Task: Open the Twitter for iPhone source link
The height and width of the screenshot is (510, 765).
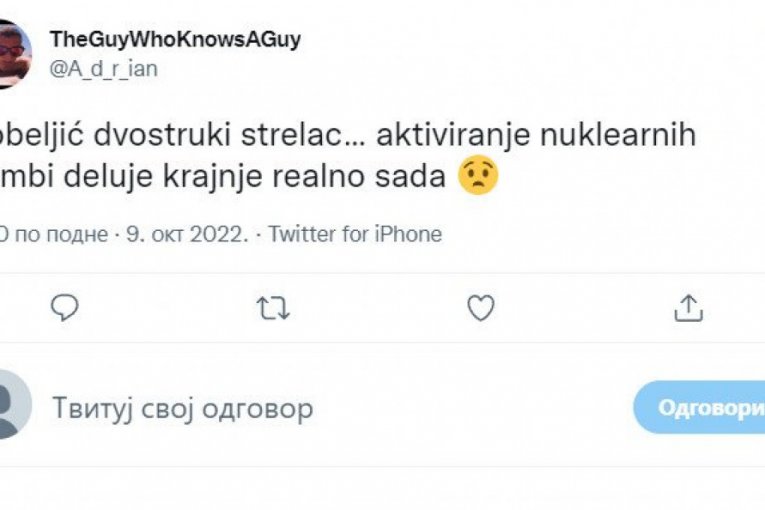Action: (x=355, y=235)
